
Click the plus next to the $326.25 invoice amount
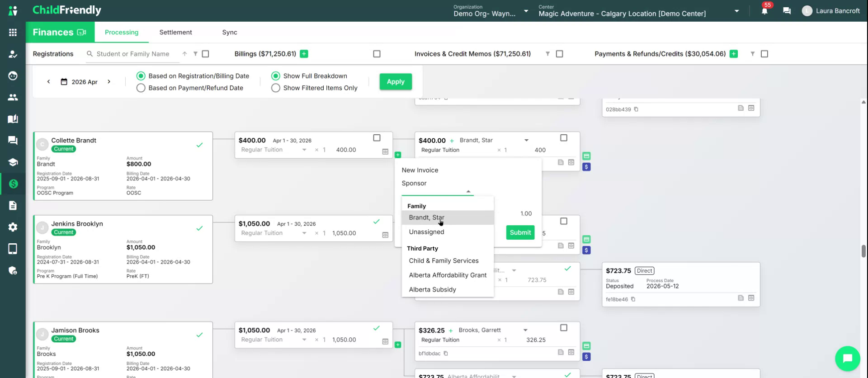click(x=451, y=331)
